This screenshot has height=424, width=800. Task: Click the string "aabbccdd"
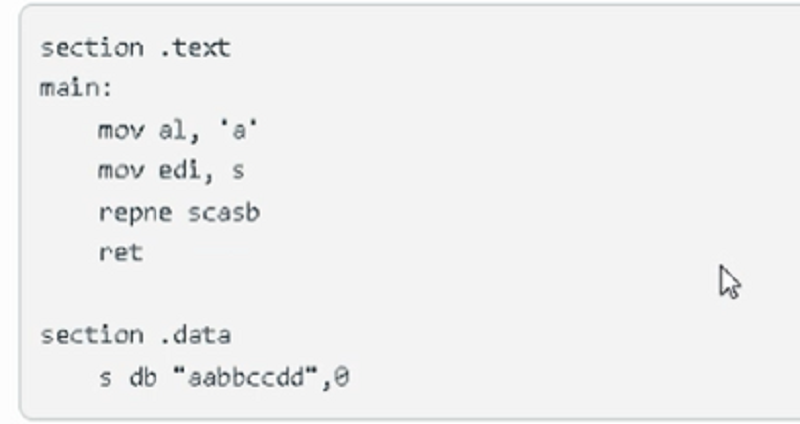[x=245, y=378]
